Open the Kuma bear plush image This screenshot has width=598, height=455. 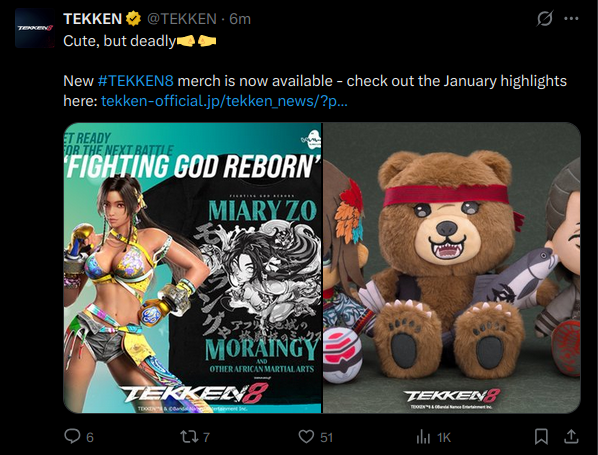click(x=452, y=268)
